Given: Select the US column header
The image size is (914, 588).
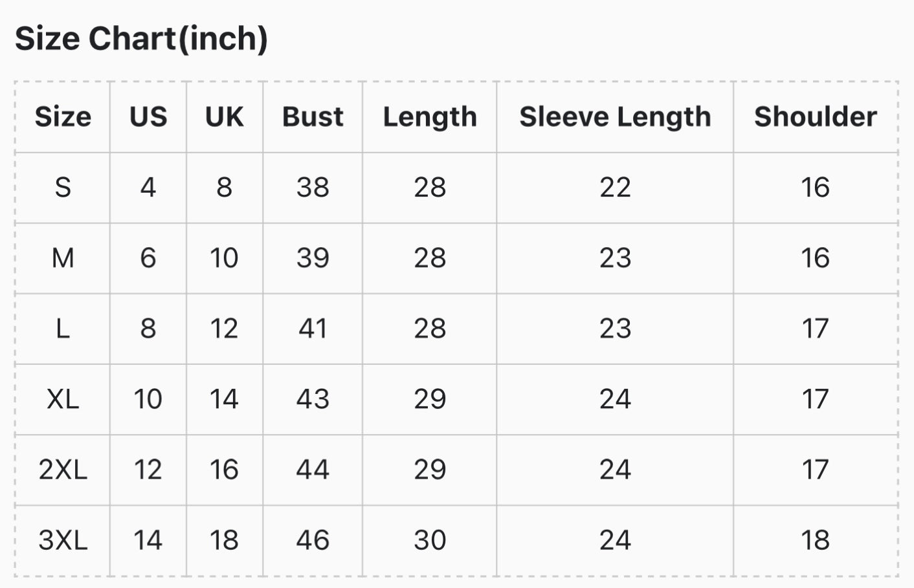Looking at the screenshot, I should [x=148, y=117].
